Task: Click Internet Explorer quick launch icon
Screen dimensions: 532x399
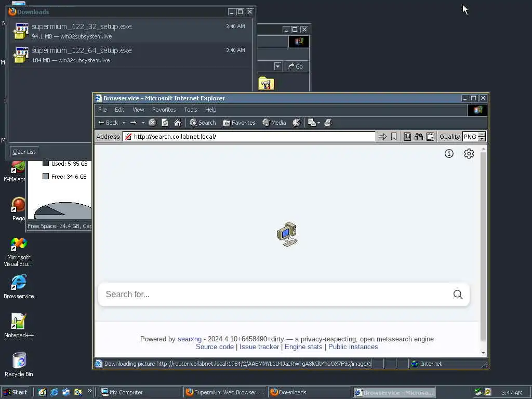Action: coord(54,392)
